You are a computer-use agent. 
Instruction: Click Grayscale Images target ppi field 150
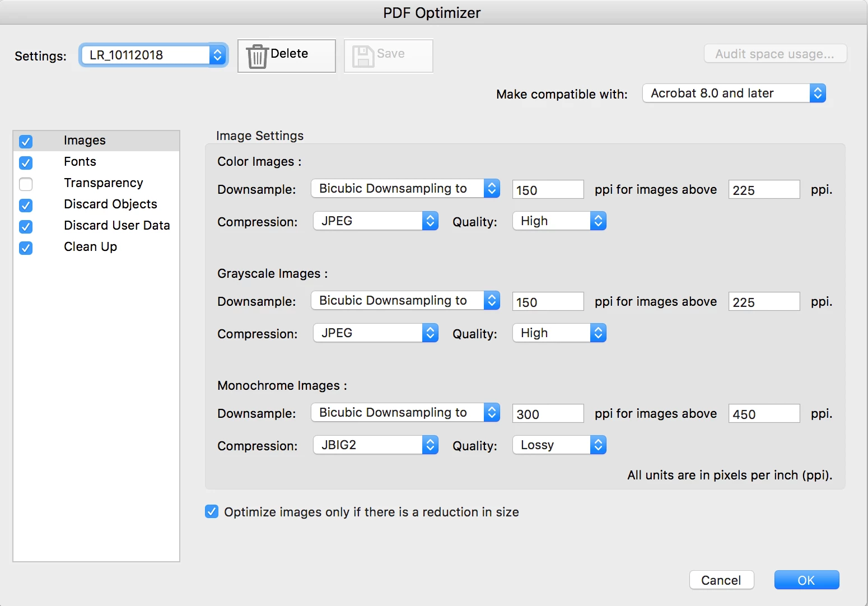(548, 301)
